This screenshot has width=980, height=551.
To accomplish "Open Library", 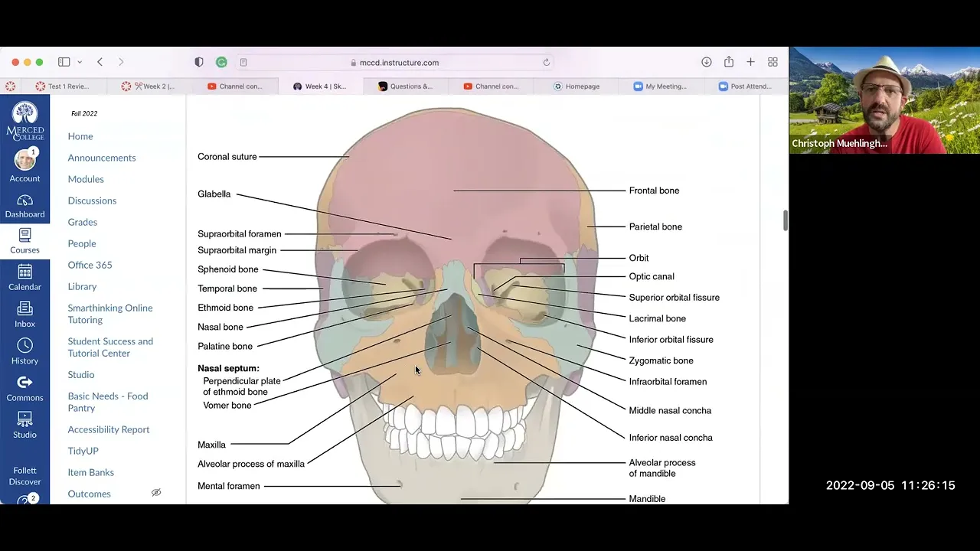I will point(82,286).
